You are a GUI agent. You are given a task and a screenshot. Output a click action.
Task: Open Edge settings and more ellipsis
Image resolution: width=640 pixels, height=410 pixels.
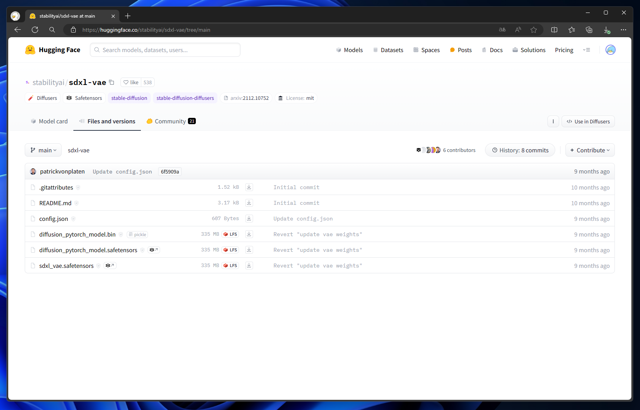click(623, 29)
